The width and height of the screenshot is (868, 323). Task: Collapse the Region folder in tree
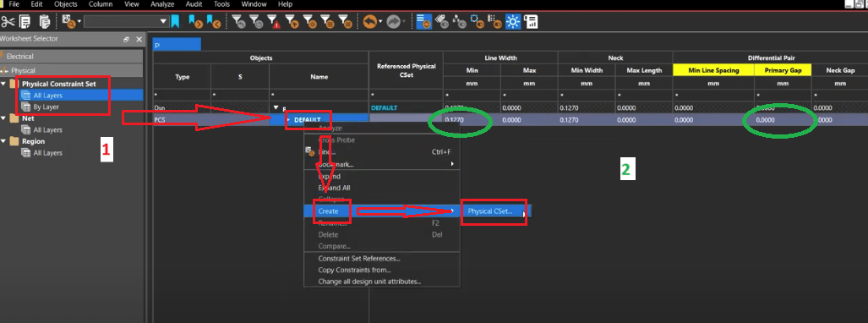[x=4, y=141]
